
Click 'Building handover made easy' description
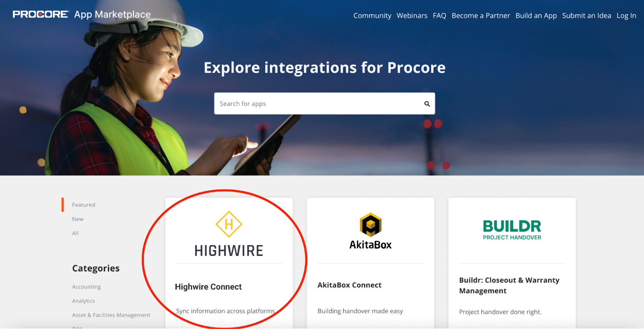pyautogui.click(x=360, y=311)
